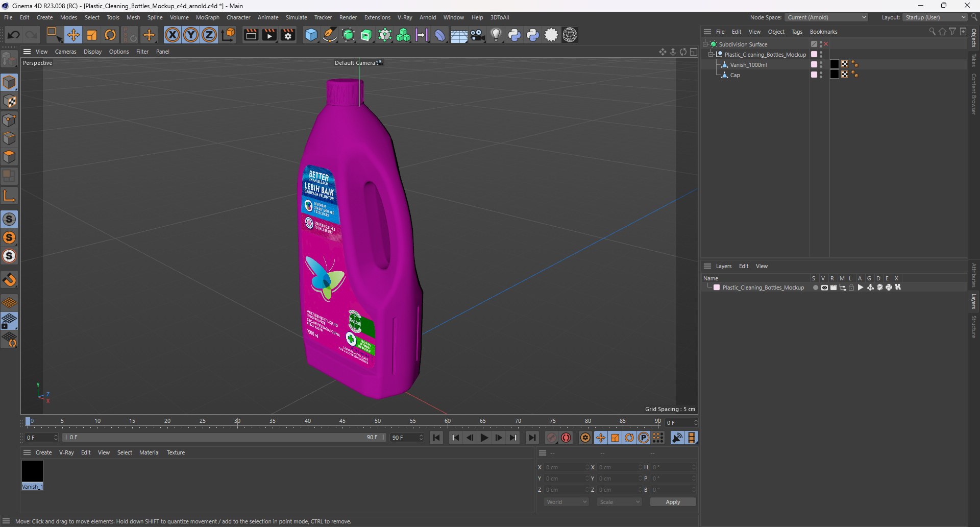Click the Floor grid icon

(459, 35)
